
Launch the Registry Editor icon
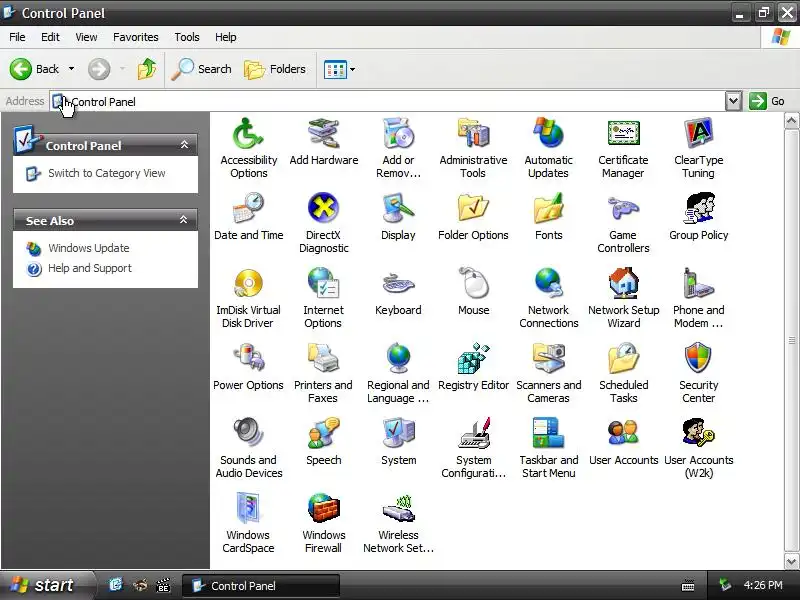click(473, 358)
